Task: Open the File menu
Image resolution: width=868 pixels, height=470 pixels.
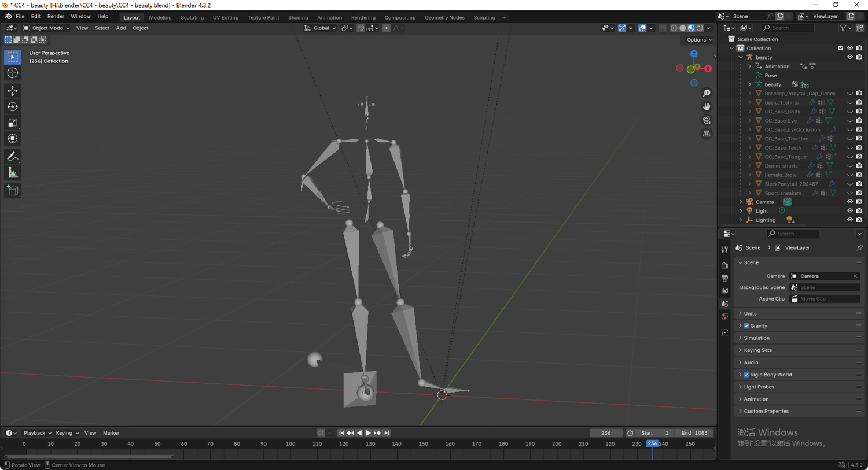Action: tap(20, 16)
